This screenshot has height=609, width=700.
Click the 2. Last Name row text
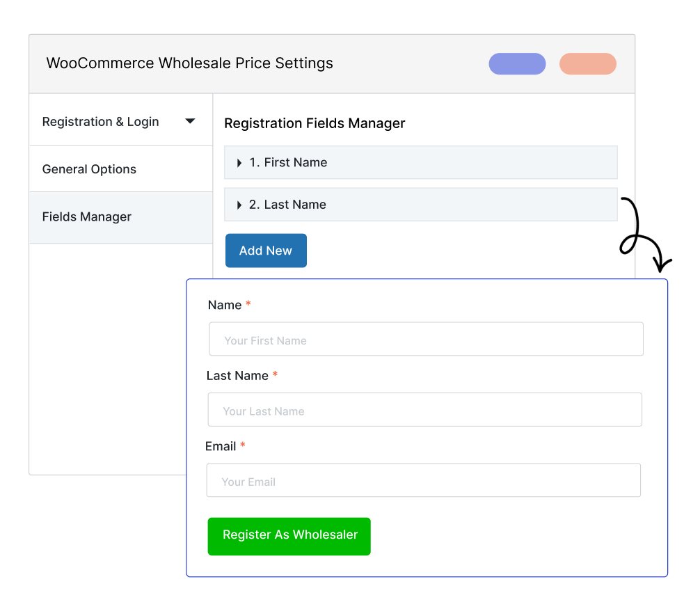287,205
